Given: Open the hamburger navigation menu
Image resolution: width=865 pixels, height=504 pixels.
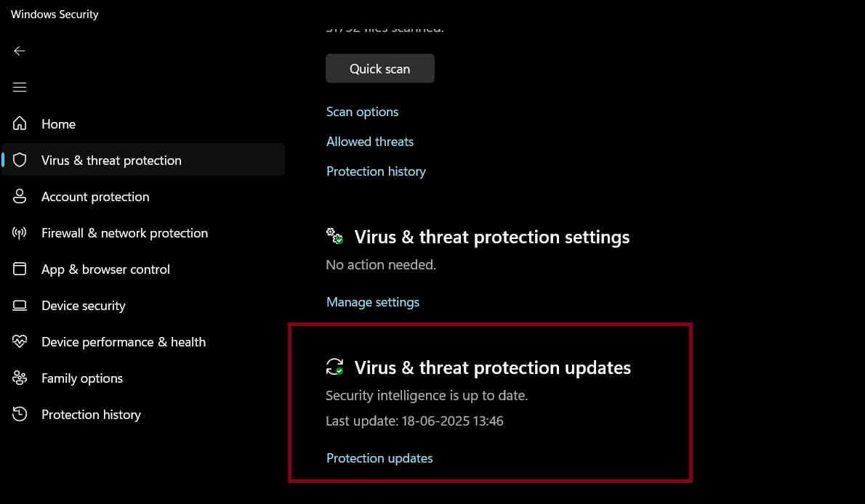Looking at the screenshot, I should 19,87.
